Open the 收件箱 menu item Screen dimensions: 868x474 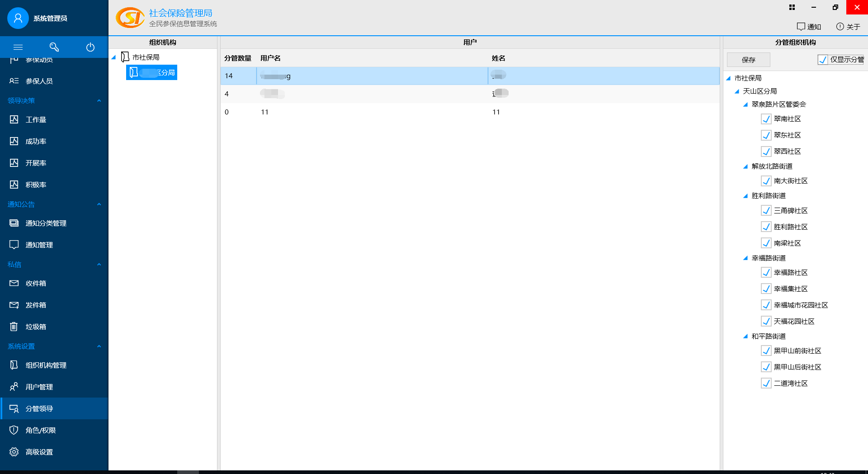(x=36, y=283)
